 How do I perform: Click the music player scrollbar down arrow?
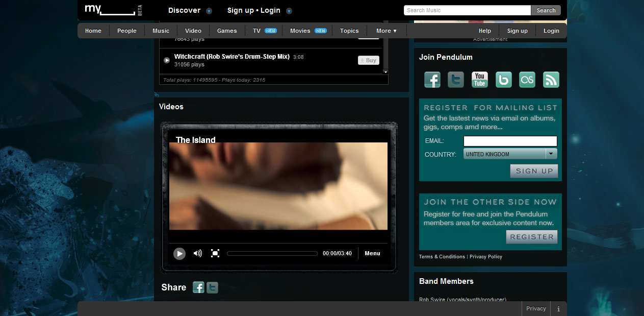[385, 72]
